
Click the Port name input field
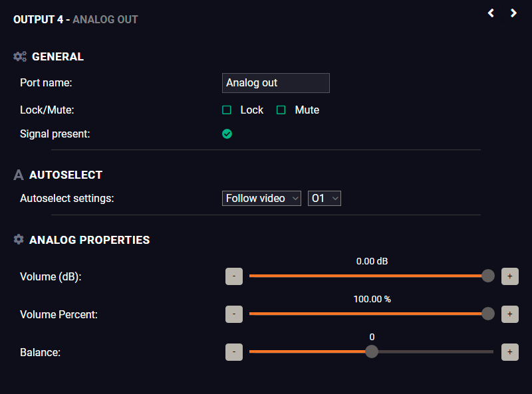click(x=276, y=83)
